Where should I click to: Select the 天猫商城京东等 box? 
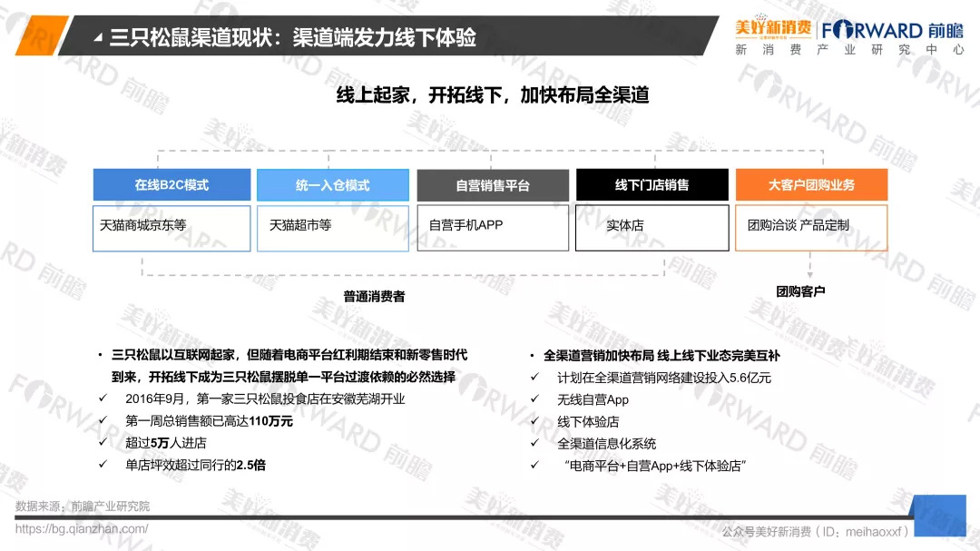[171, 228]
